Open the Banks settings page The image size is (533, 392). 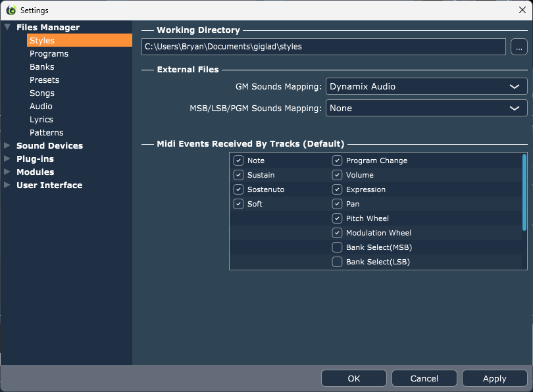(x=42, y=67)
